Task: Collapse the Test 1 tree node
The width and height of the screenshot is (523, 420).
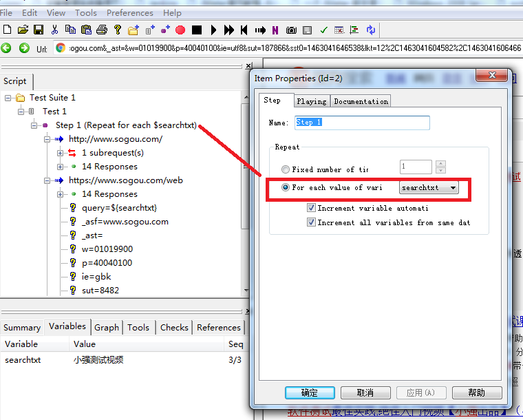Action: (21, 112)
